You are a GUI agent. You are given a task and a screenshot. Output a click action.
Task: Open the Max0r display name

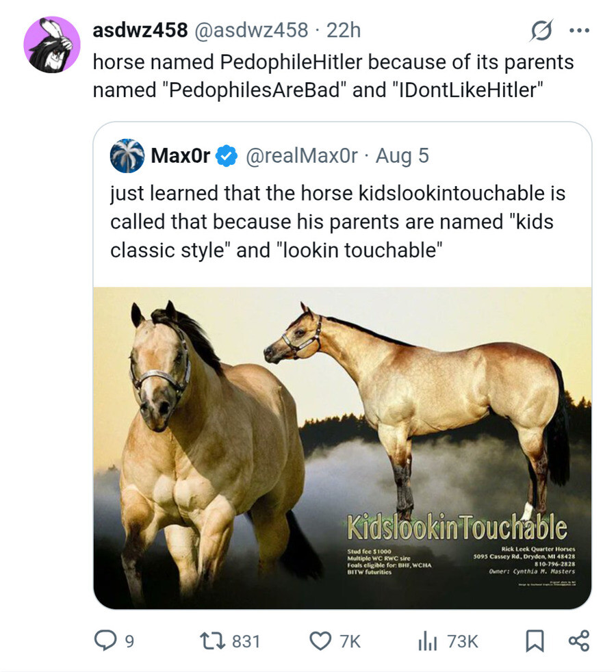[180, 155]
